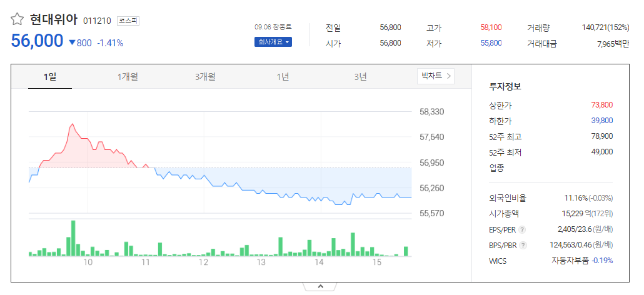644x295 pixels.
Task: Switch to the 3개월 chart tab
Action: (205, 77)
